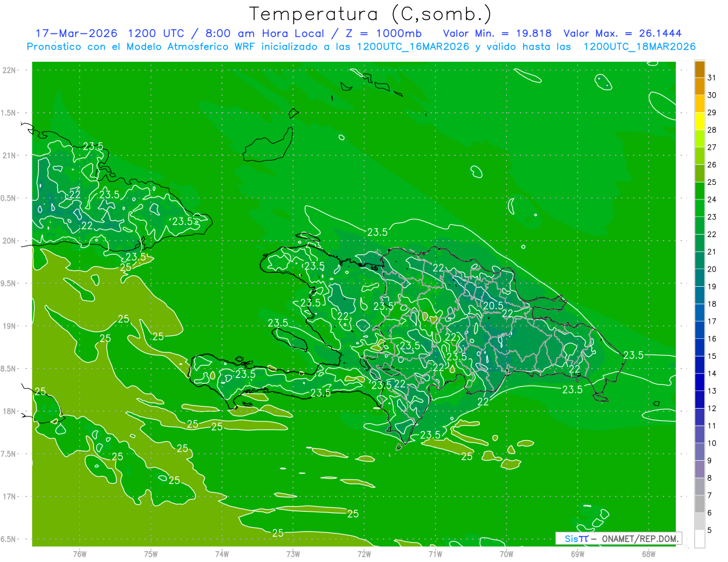Click the color scale label '16'

712,339
